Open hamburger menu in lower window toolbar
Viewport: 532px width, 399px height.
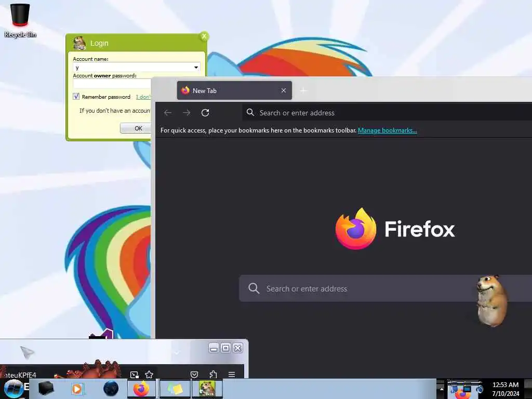coord(232,375)
